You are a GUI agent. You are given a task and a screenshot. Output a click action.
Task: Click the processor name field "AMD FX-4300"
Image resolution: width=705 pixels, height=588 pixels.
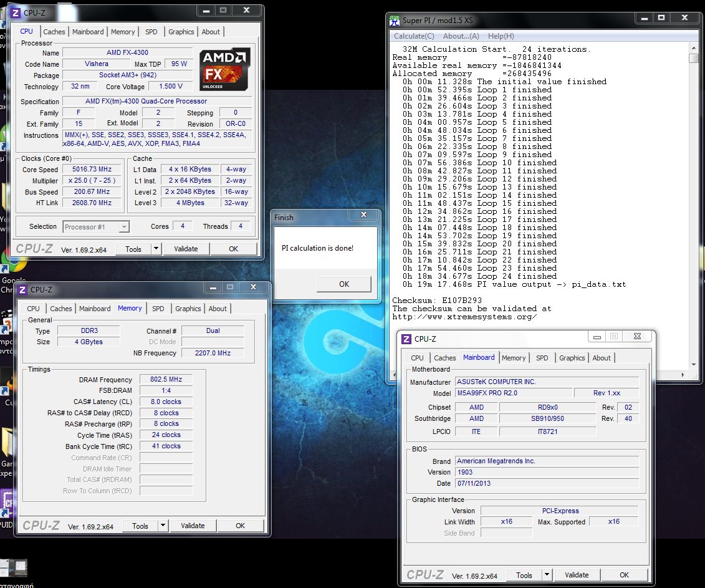coord(127,52)
